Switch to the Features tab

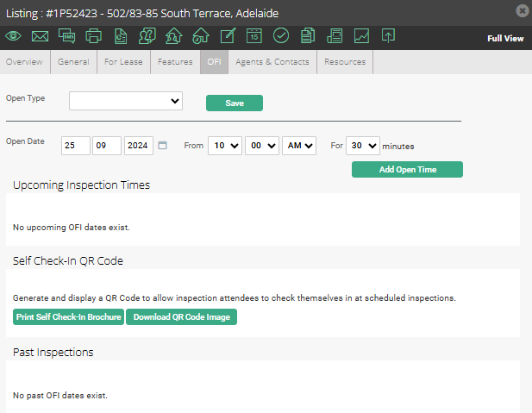[175, 62]
